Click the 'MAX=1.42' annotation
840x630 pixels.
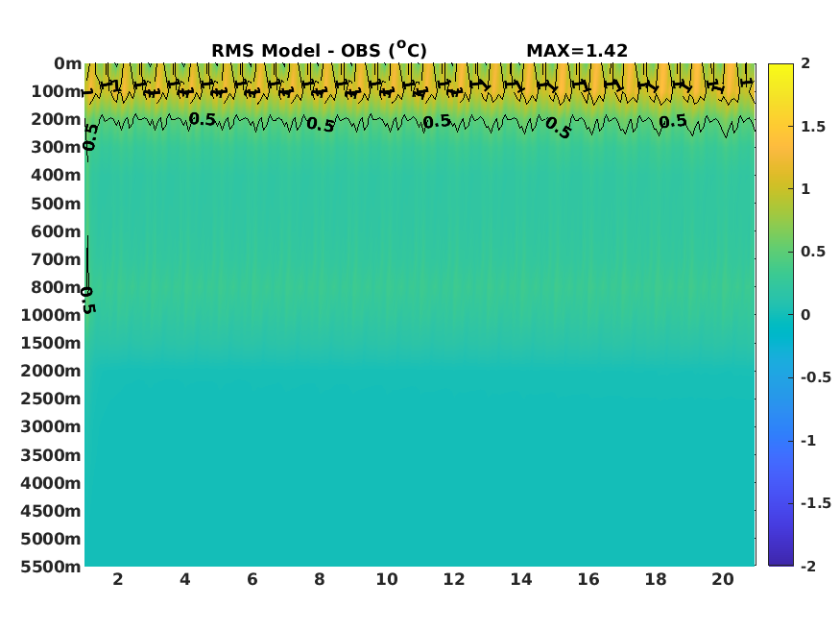click(577, 50)
